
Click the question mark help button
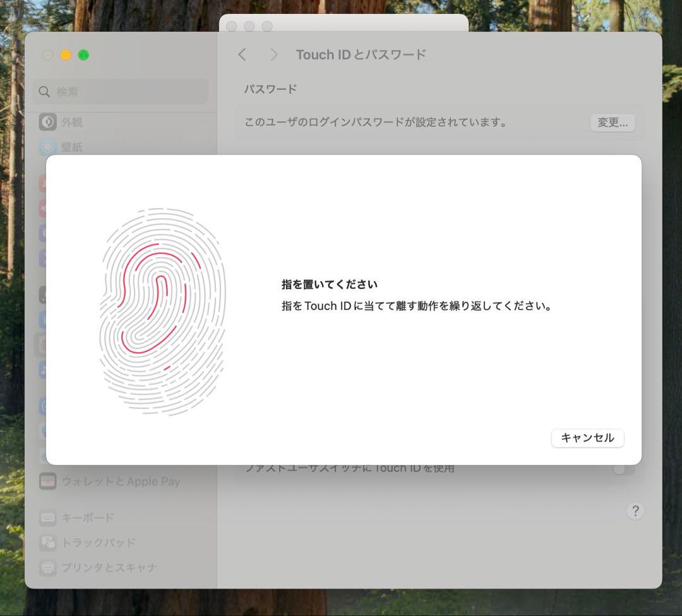(x=635, y=511)
